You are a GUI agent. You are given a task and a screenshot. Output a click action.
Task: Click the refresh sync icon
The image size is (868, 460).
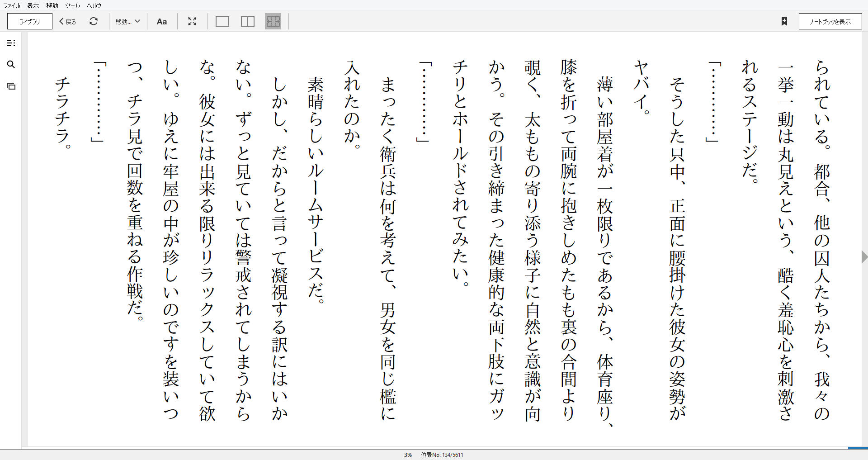tap(94, 21)
